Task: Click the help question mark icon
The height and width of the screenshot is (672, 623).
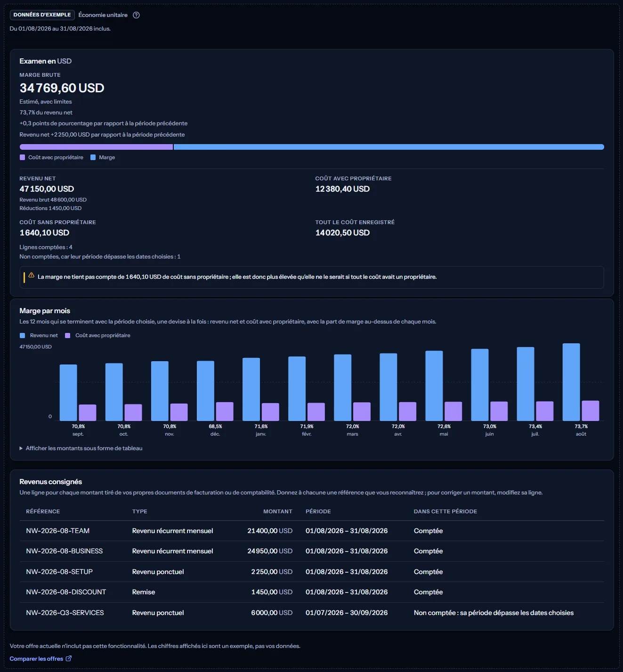Action: point(136,15)
